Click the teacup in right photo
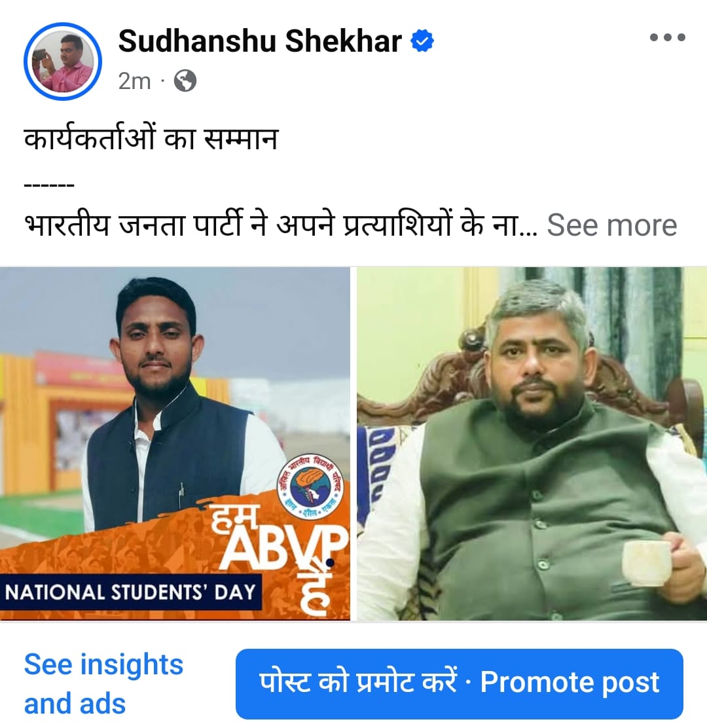The width and height of the screenshot is (707, 728). pos(649,562)
